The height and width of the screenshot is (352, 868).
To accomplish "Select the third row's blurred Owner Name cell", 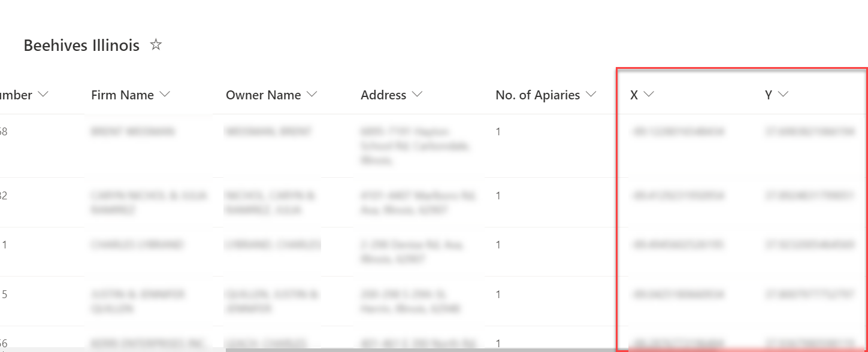I will point(273,245).
